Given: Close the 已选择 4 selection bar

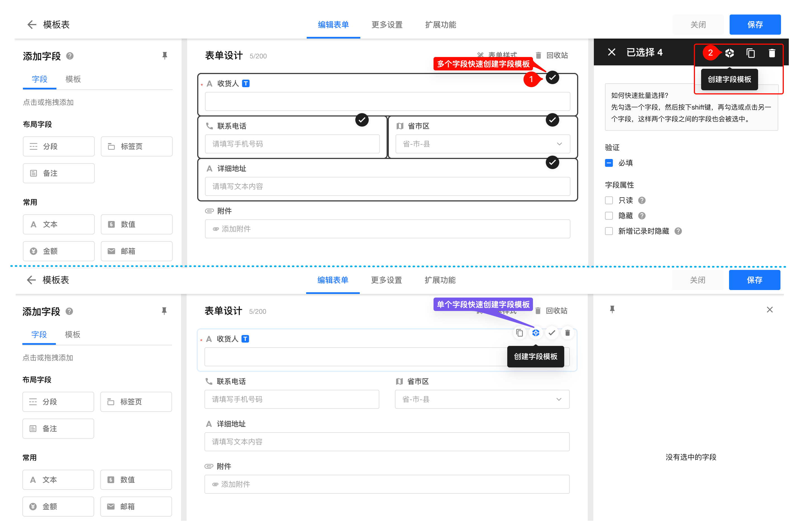Looking at the screenshot, I should pos(611,52).
